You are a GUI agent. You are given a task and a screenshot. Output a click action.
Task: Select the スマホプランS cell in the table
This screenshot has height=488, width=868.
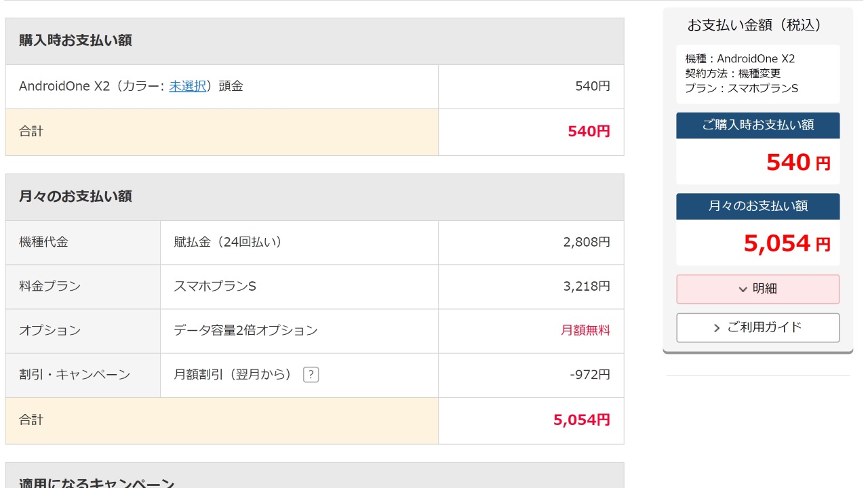[215, 286]
